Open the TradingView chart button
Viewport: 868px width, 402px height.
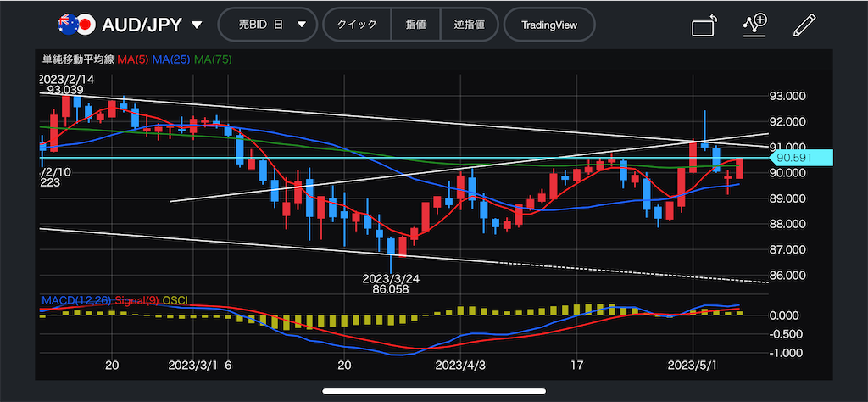(549, 25)
